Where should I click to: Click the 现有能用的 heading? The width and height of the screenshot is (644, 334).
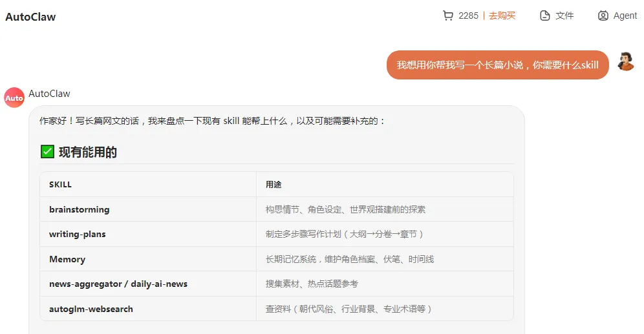point(88,152)
